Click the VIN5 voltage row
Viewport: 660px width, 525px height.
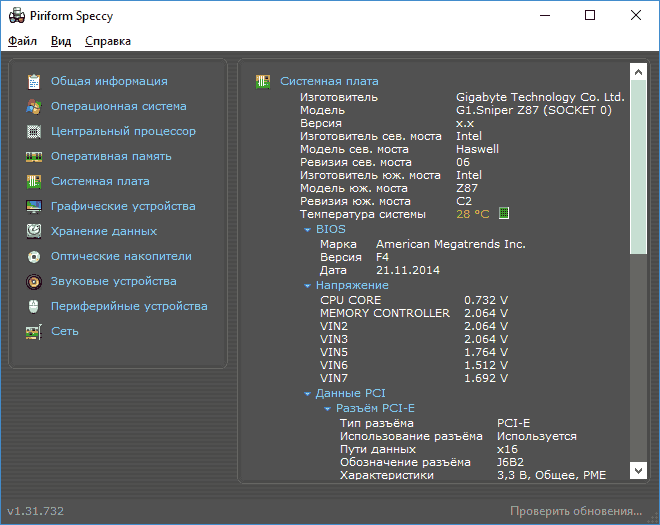coord(414,352)
